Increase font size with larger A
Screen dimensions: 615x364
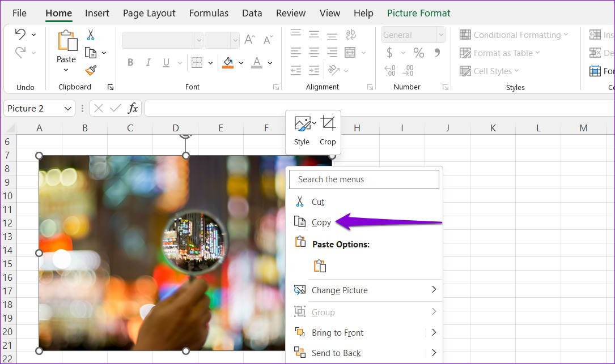click(249, 40)
